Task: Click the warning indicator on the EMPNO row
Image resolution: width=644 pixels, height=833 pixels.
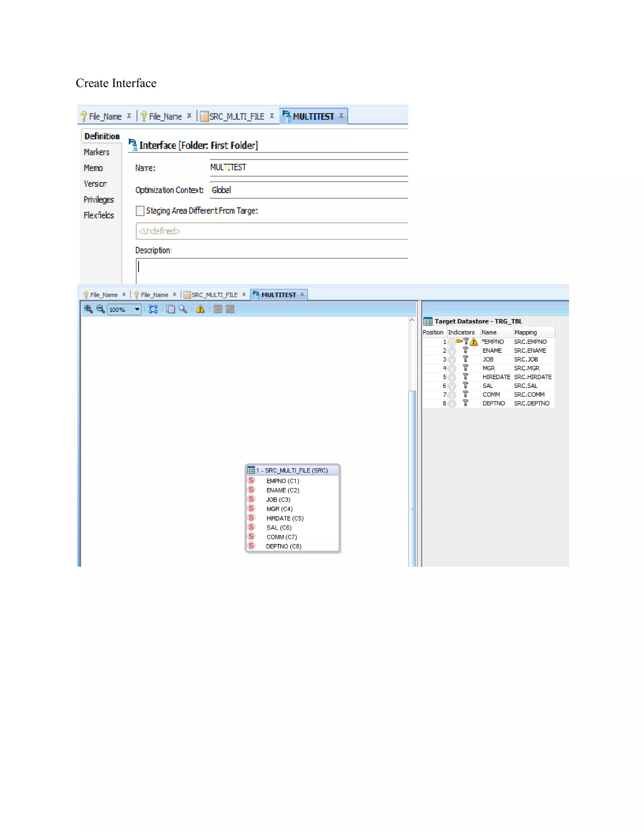Action: point(474,342)
